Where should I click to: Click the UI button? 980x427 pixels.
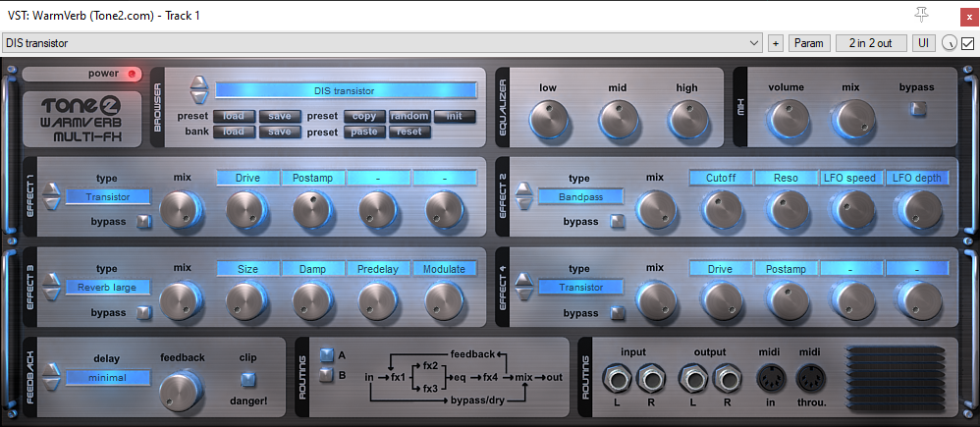[923, 43]
